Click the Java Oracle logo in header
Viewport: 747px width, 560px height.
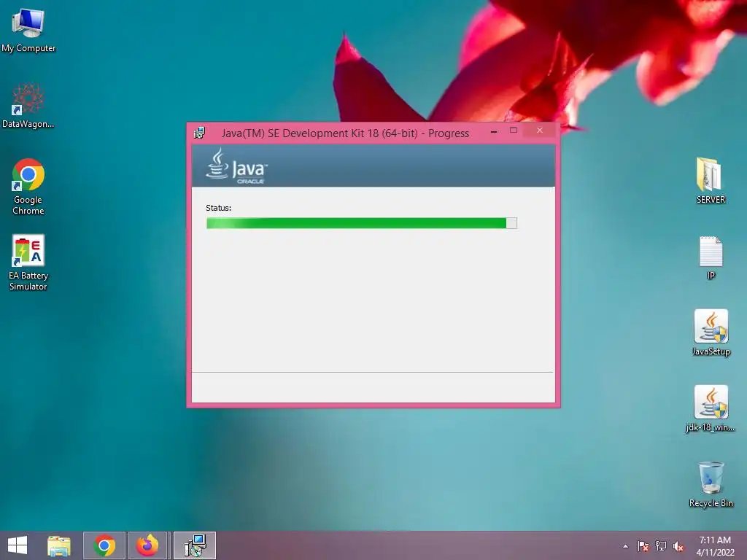point(237,166)
